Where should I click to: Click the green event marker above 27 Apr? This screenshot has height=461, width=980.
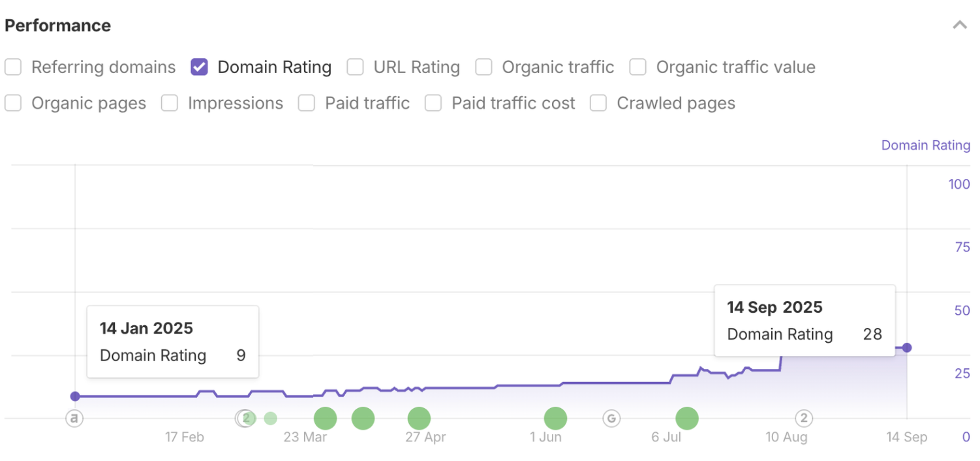419,419
